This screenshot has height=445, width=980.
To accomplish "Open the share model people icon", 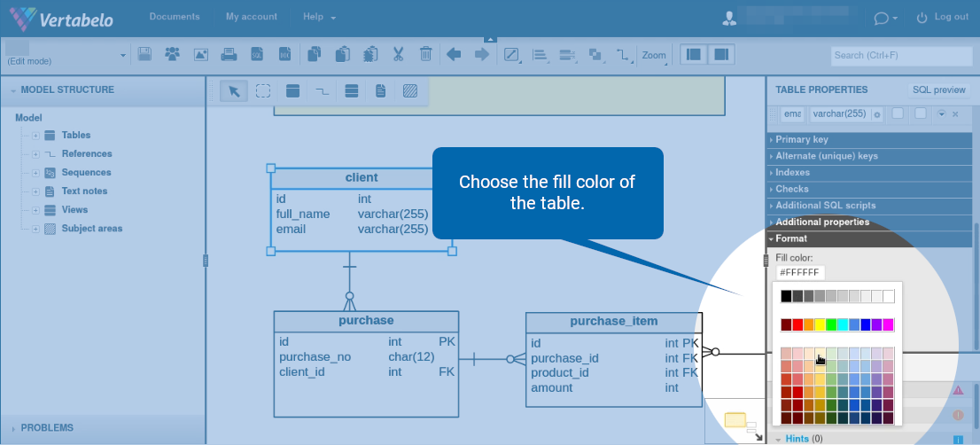I will [x=172, y=55].
